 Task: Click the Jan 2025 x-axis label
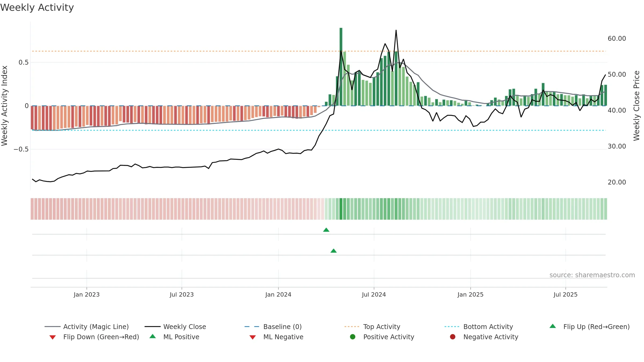coord(470,294)
